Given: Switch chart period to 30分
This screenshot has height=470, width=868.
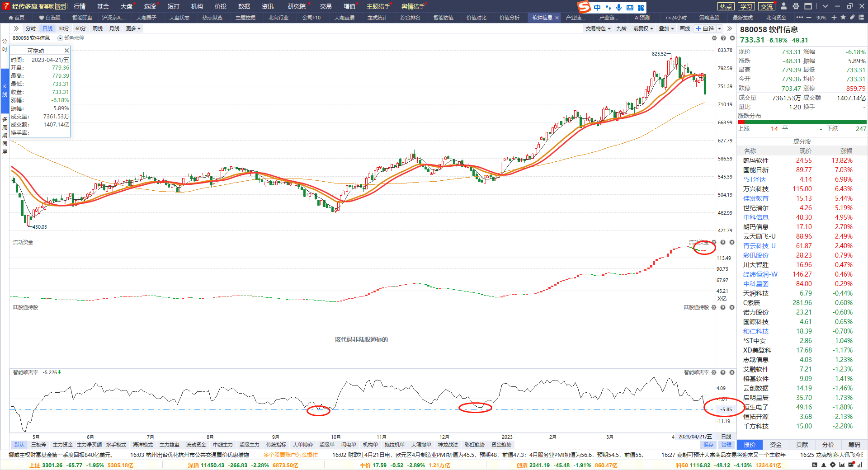Looking at the screenshot, I should [x=64, y=28].
